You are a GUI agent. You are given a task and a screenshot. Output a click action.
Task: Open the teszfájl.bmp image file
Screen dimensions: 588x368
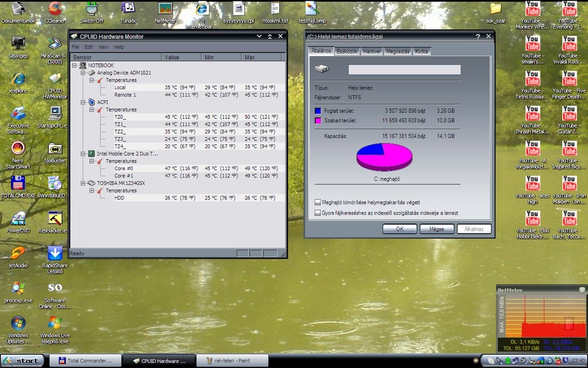(312, 11)
